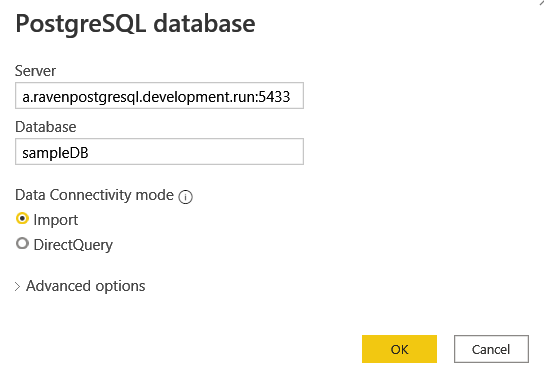
Task: Dismiss the dialog with Cancel
Action: [491, 349]
